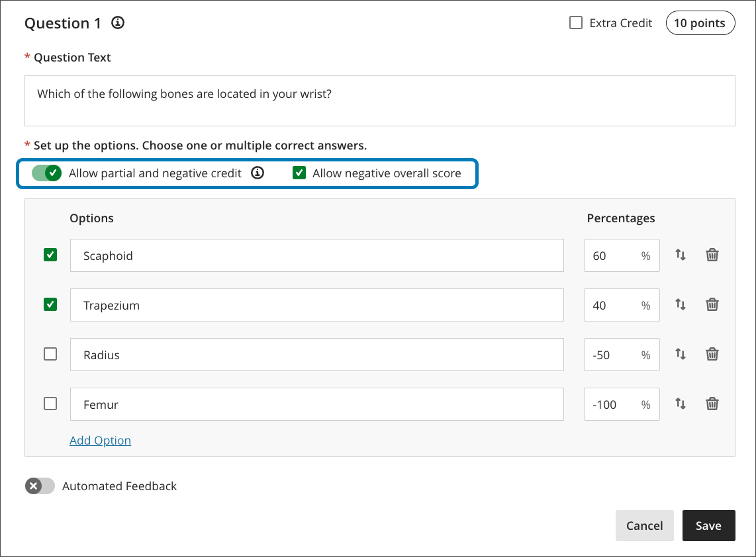The width and height of the screenshot is (756, 557).
Task: Enable the Automated Feedback toggle
Action: coord(40,486)
